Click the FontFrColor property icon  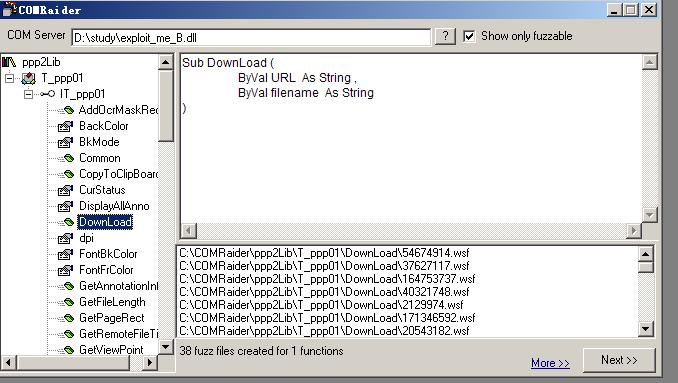(65, 270)
